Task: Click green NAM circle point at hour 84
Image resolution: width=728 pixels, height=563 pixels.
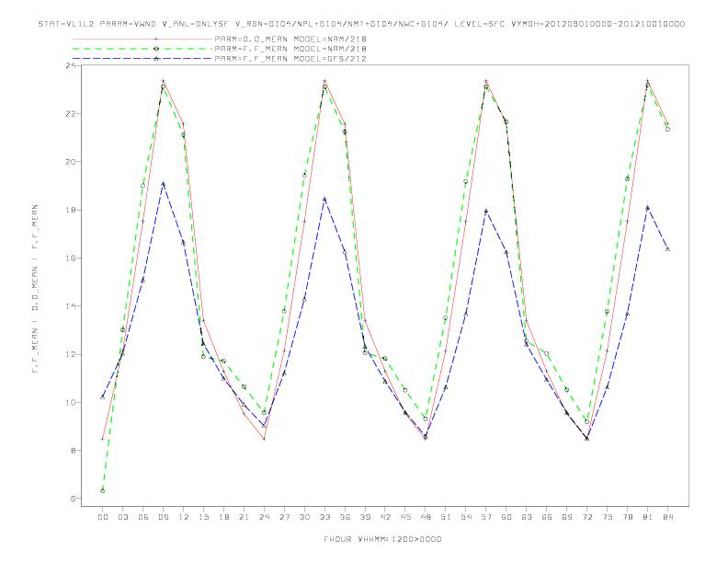Action: click(x=667, y=130)
